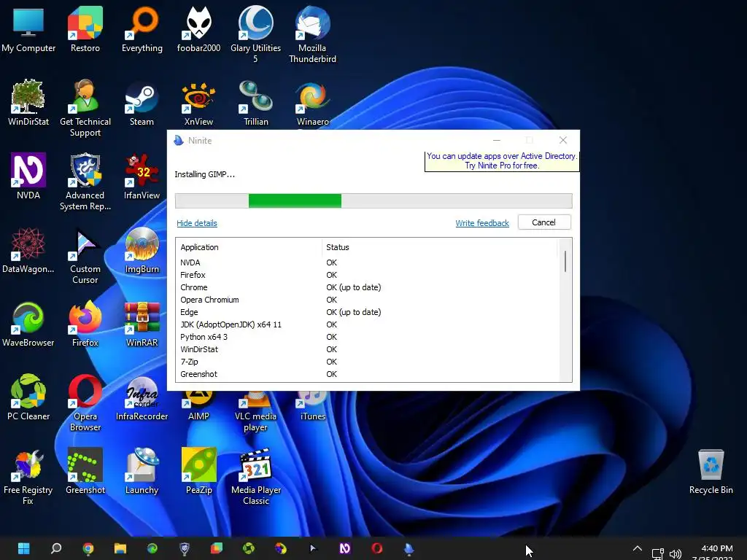This screenshot has width=747, height=560.
Task: Select the Firefox desktop shortcut
Action: coord(85,324)
